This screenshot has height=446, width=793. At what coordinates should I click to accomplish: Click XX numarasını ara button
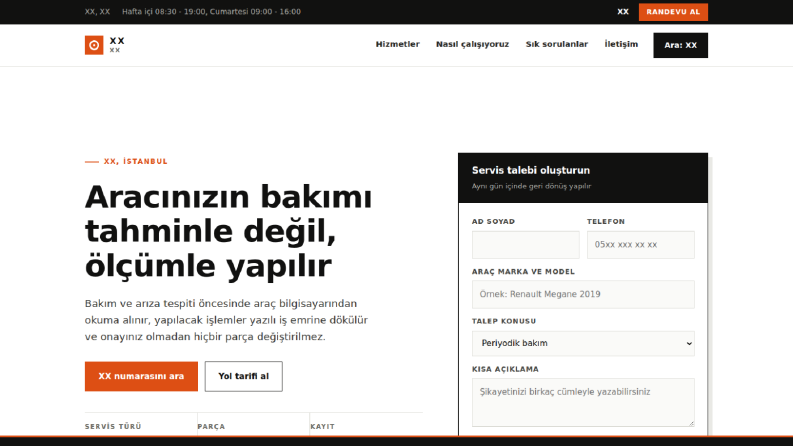141,376
